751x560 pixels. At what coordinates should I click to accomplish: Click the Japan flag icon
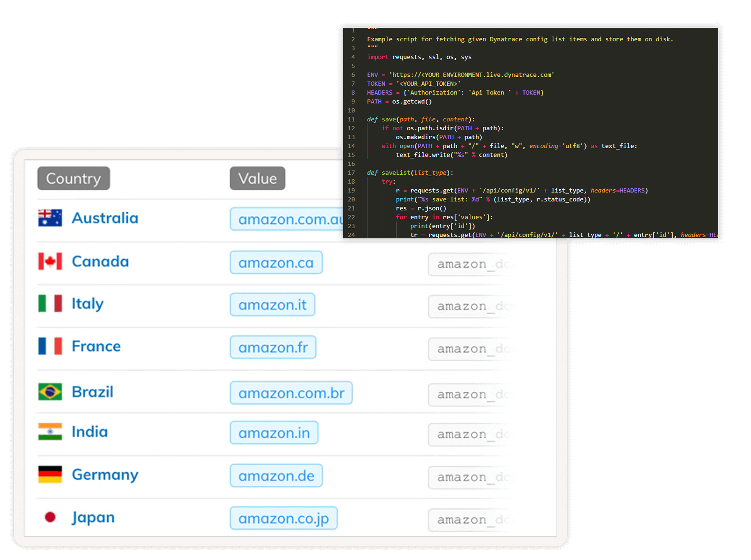[50, 517]
